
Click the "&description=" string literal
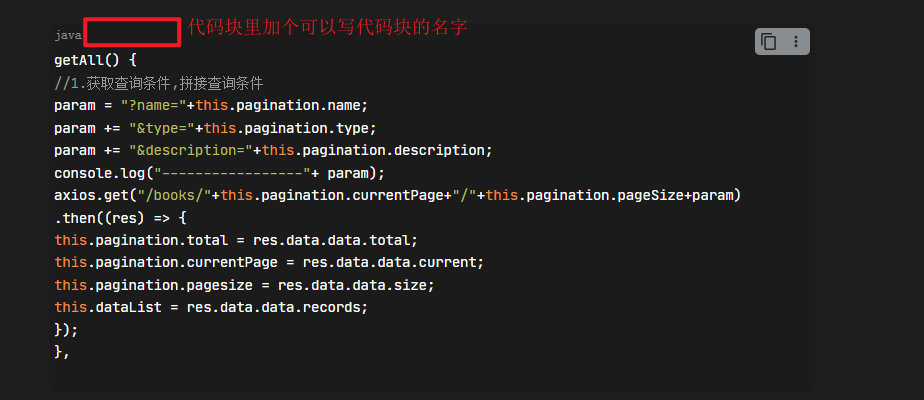pos(190,149)
